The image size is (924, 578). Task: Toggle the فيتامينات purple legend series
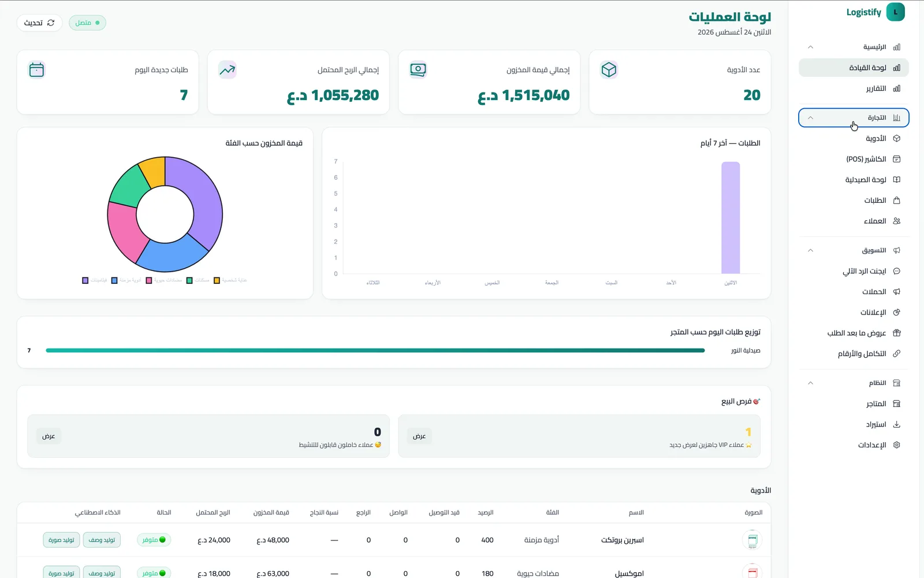pos(95,280)
